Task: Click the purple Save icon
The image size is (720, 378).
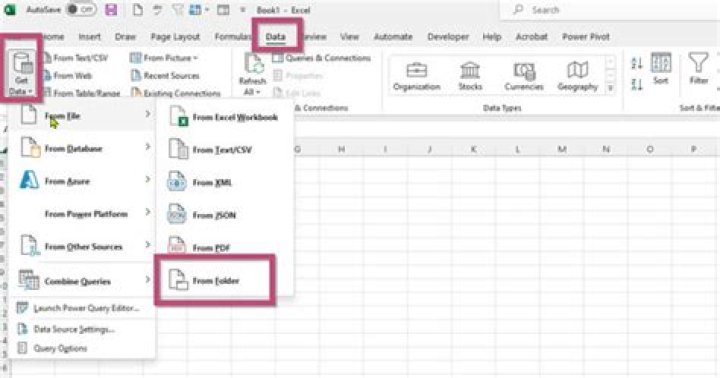Action: (x=111, y=10)
